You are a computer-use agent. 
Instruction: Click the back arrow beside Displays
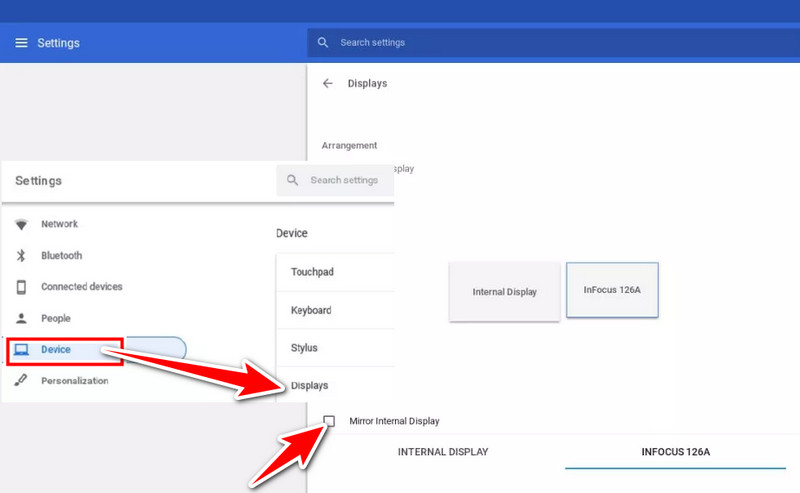pyautogui.click(x=327, y=84)
